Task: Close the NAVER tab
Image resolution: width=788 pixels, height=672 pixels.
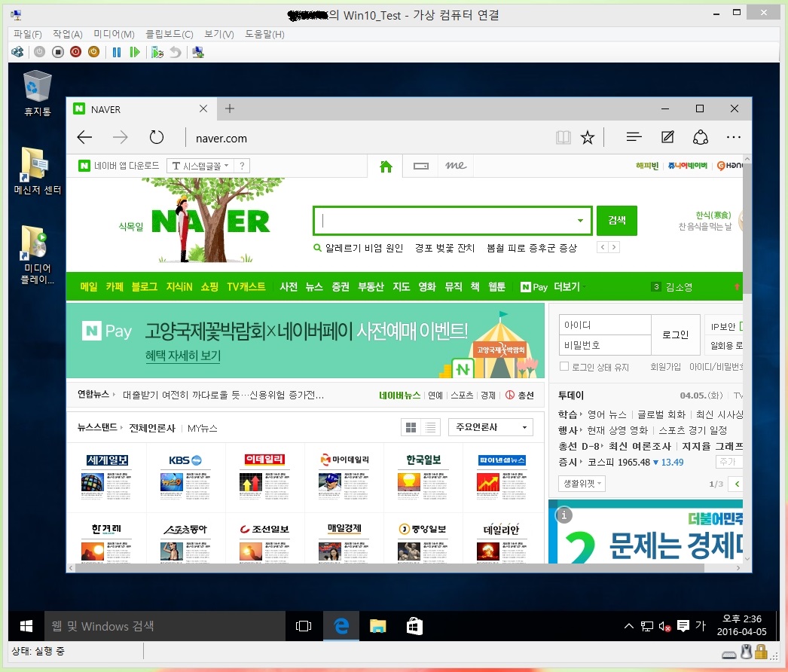Action: [x=203, y=108]
